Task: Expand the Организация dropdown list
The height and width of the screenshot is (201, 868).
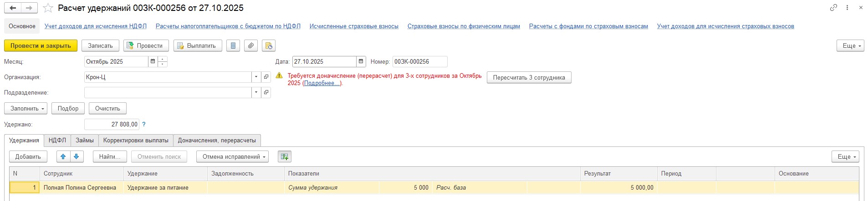Action: pyautogui.click(x=256, y=77)
